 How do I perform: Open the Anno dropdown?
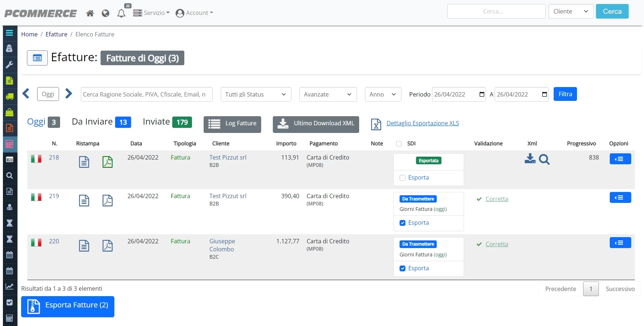click(x=383, y=94)
